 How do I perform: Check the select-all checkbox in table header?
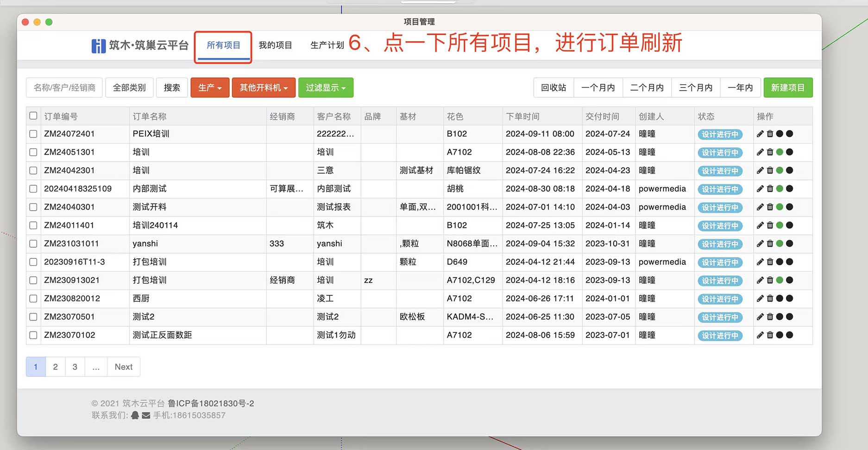(x=33, y=116)
